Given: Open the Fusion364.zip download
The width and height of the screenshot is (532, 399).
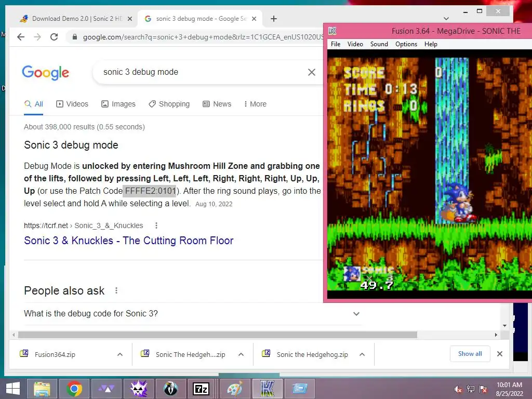Looking at the screenshot, I should coord(55,354).
